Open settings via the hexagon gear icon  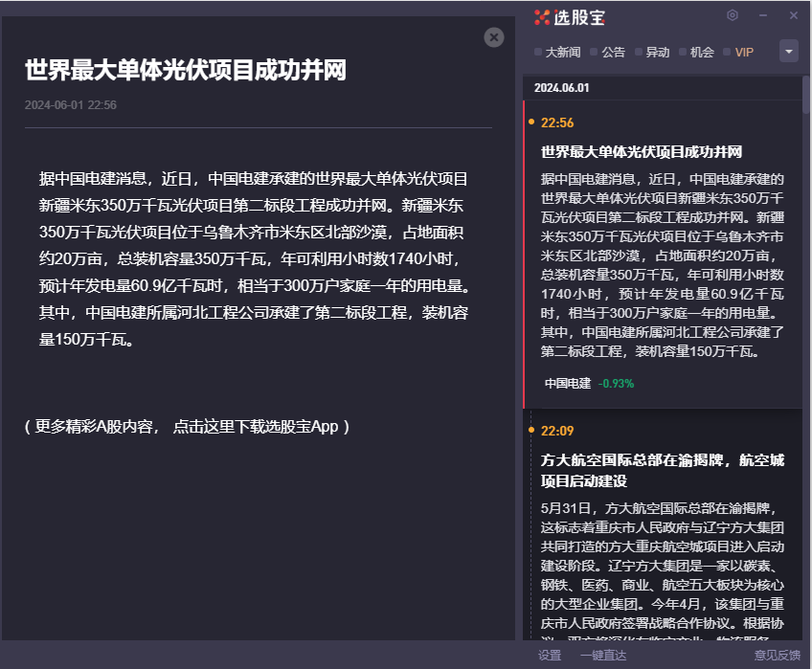(733, 15)
